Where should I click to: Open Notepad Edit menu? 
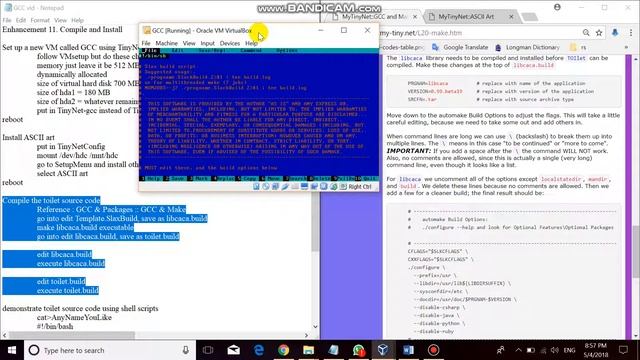pyautogui.click(x=21, y=20)
